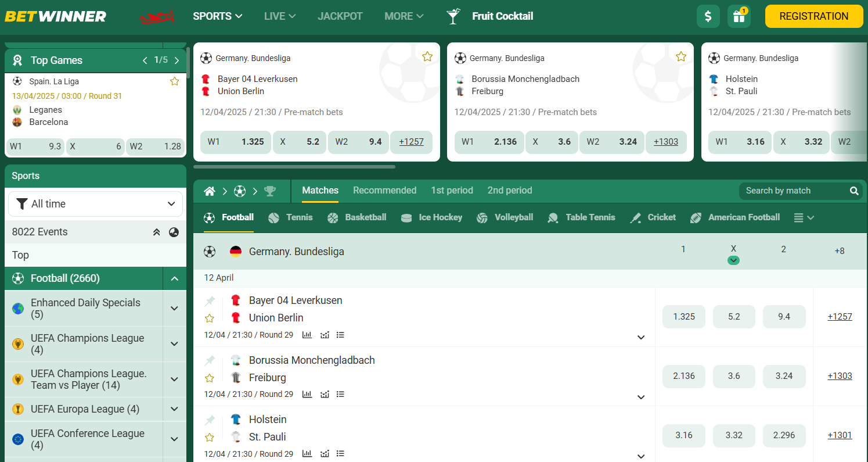Click the home icon in breadcrumb
Viewport: 868px width, 462px height.
[210, 191]
